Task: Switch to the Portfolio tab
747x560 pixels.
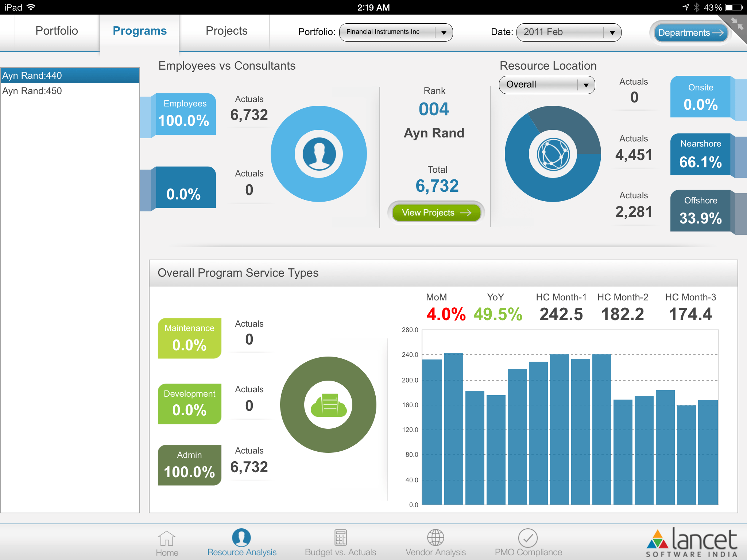Action: tap(57, 31)
